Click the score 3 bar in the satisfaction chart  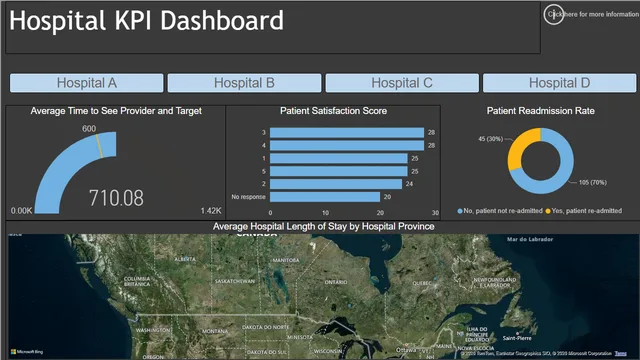pyautogui.click(x=347, y=133)
